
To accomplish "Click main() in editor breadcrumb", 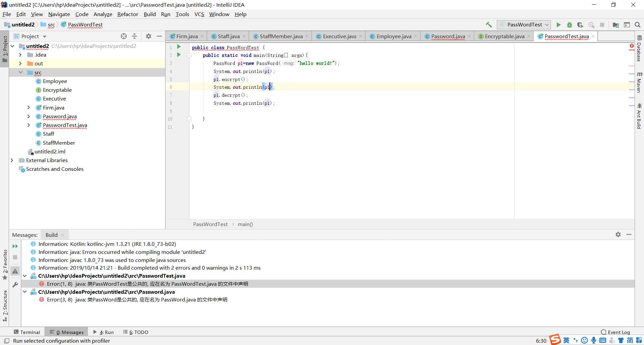I will 245,224.
